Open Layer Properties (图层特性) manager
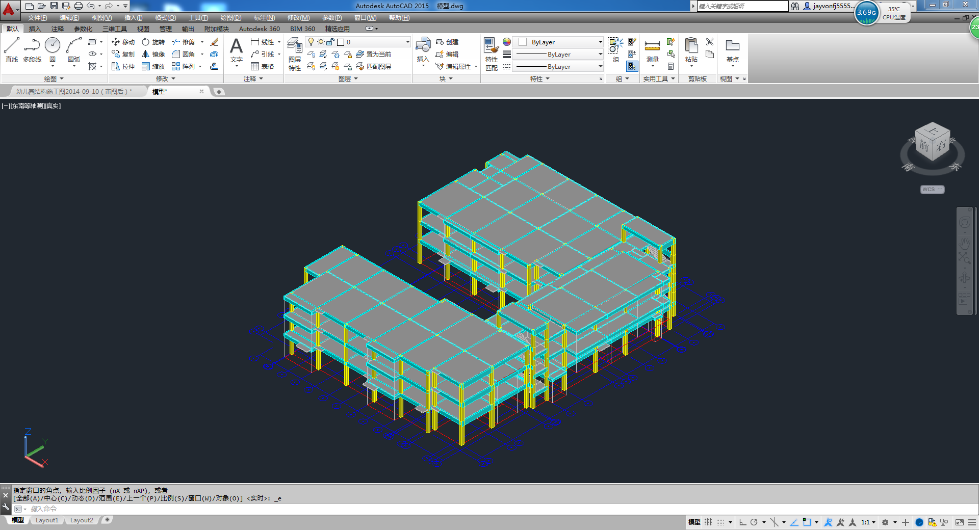 tap(295, 54)
